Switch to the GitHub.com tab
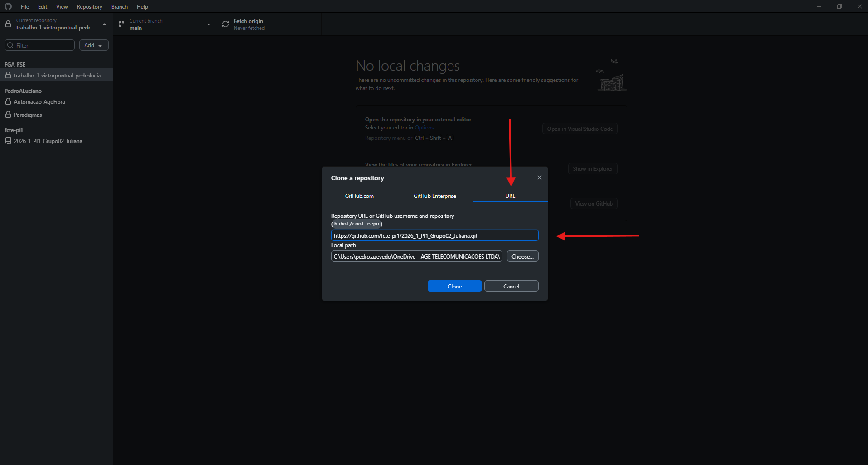 (359, 196)
